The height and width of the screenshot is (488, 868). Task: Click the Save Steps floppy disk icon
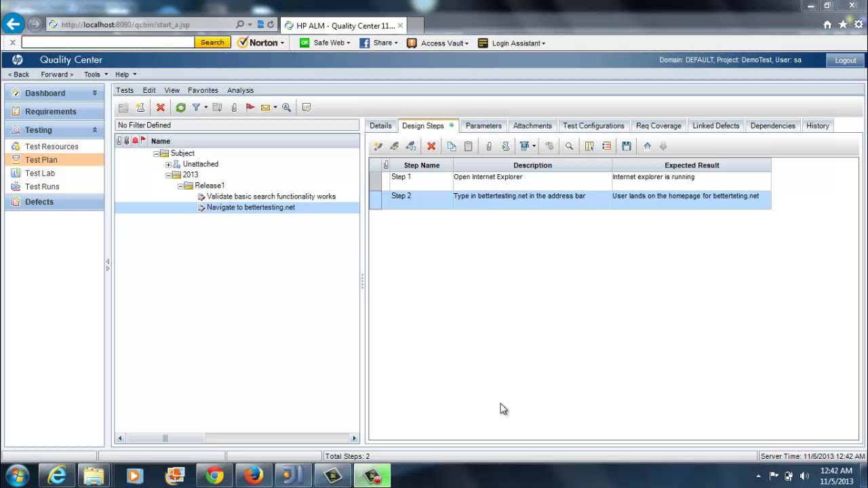[627, 146]
